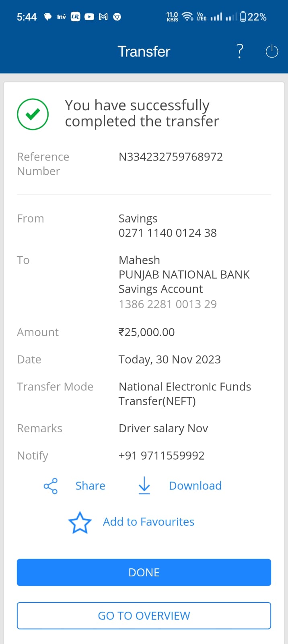Screen dimensions: 288x644
Task: Tap the Wi-Fi signal icon
Action: point(187,17)
